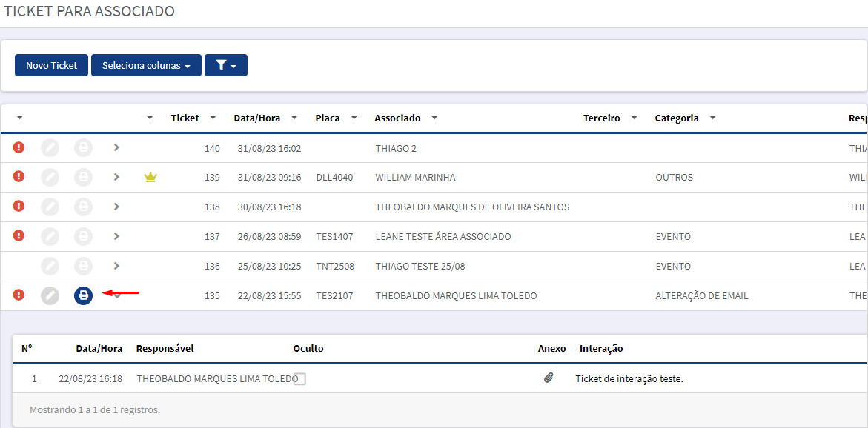868x428 pixels.
Task: Select THIAGO TESTE 25/08
Action: (420, 266)
